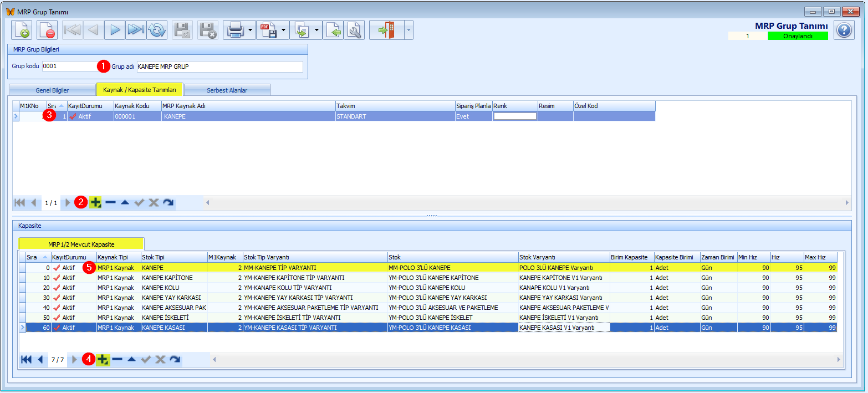Click the Grup kodu input field

[70, 67]
